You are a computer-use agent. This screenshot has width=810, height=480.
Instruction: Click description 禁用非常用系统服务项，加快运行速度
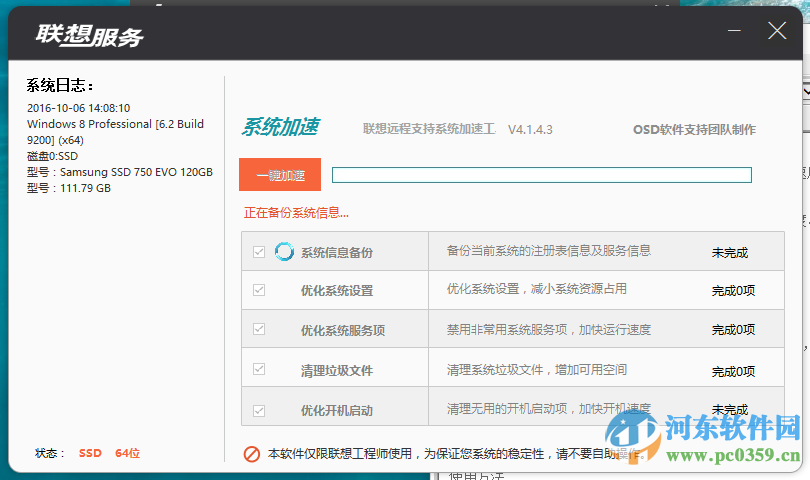click(549, 330)
